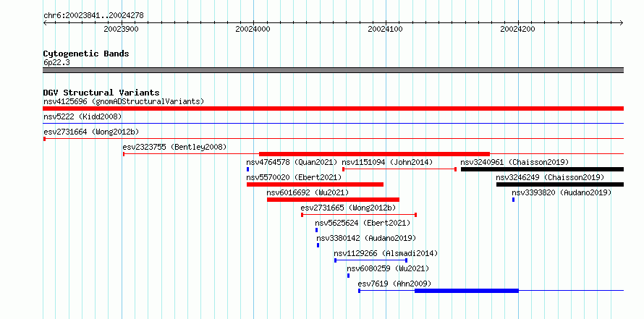Open the esv2323755 (Bentley2008) label
This screenshot has width=644, height=319.
(x=174, y=147)
